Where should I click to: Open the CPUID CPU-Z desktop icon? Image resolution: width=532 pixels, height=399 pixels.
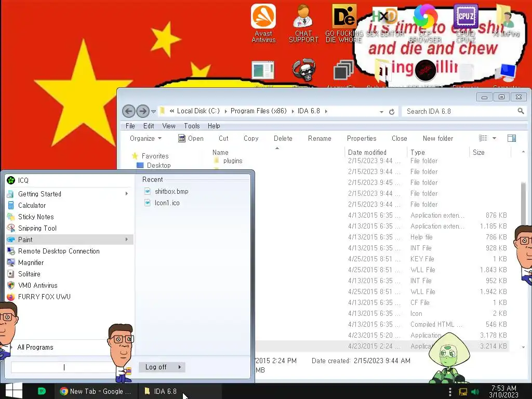[x=465, y=23]
